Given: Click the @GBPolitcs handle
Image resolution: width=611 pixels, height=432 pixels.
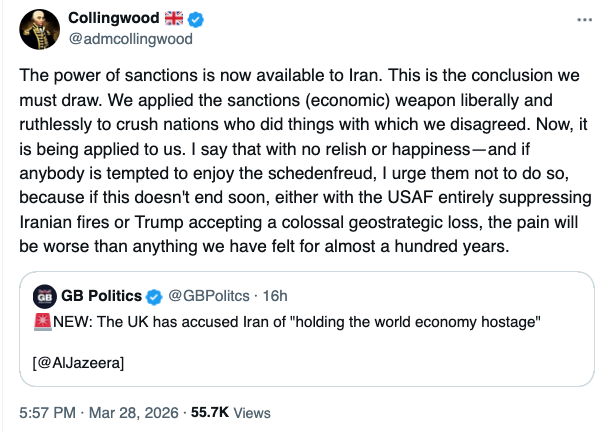Looking at the screenshot, I should (206, 296).
